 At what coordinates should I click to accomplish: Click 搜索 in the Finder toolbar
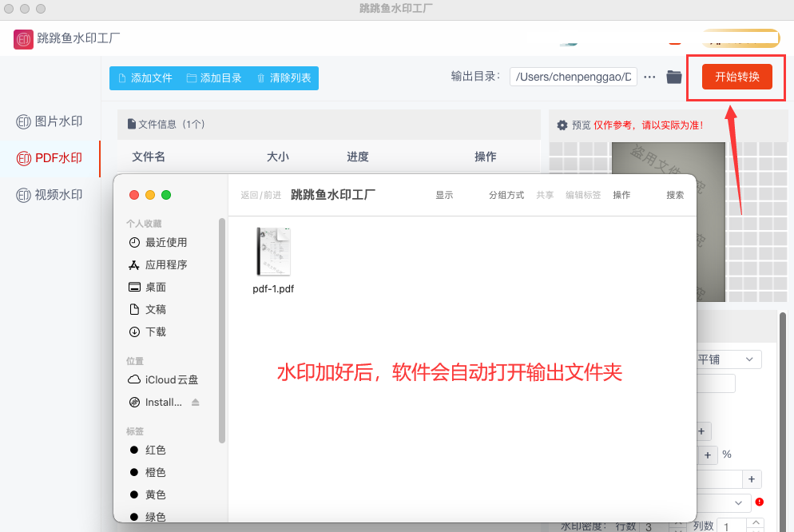coord(675,195)
